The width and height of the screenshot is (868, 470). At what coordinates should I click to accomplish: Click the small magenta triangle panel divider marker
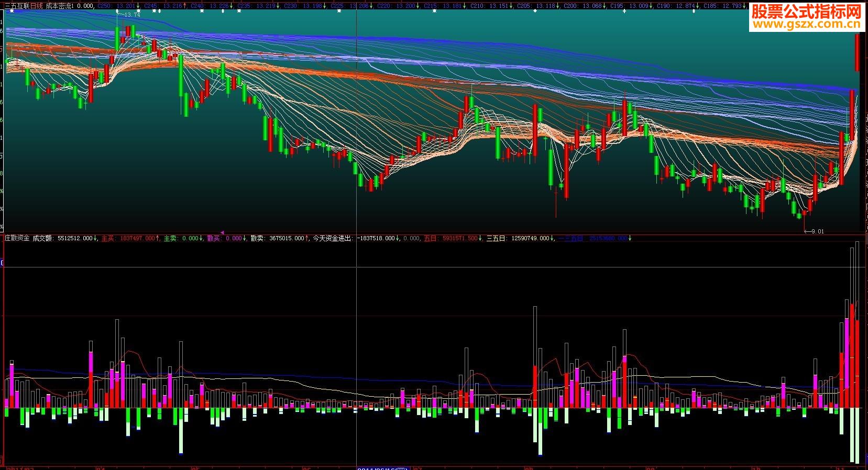222,232
